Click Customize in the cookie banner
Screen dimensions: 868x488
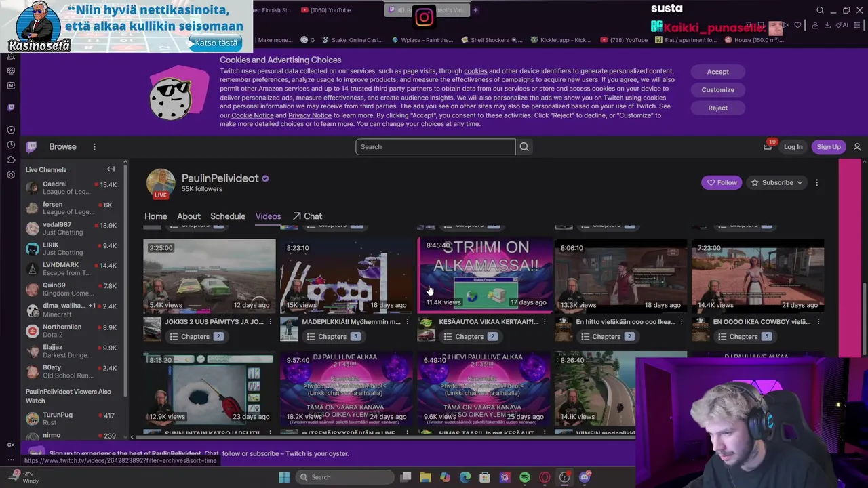[x=717, y=90]
